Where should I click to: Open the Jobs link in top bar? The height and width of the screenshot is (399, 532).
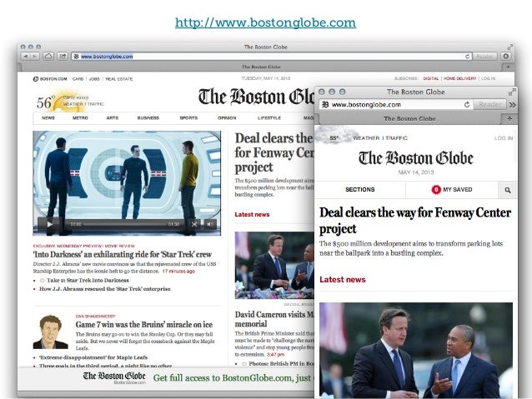(94, 79)
